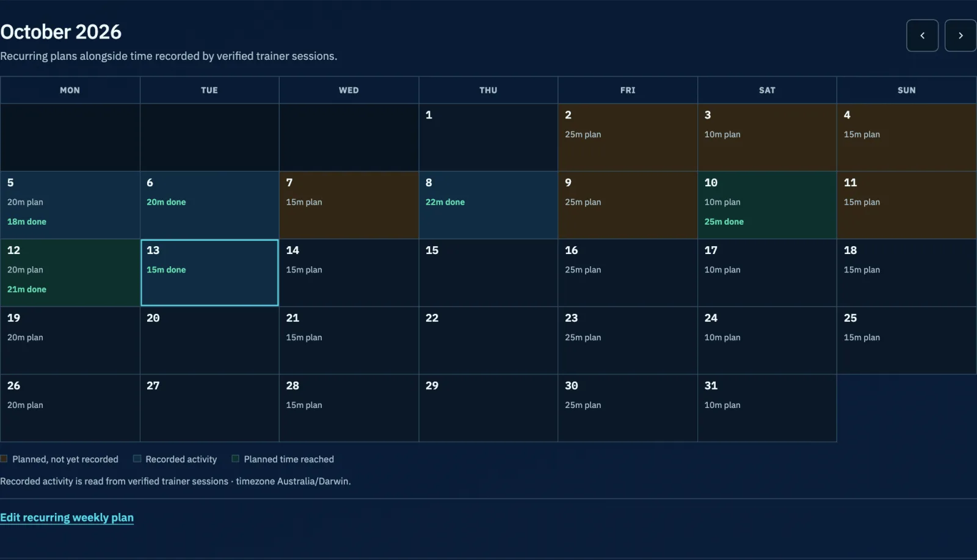Click the '18m done' entry on October 5
Image resolution: width=977 pixels, height=560 pixels.
click(27, 222)
